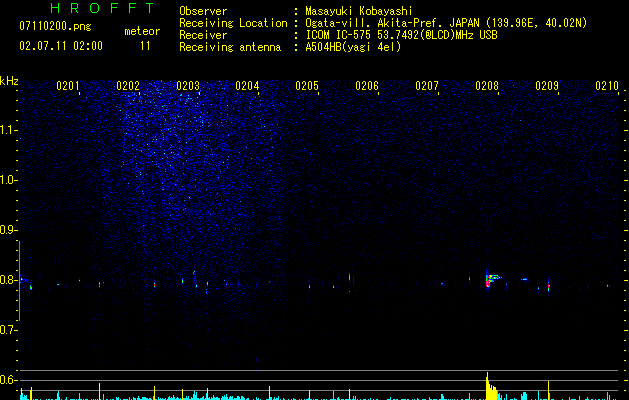Click the 0.7 frequency axis label
Image resolution: width=629 pixels, height=400 pixels.
(8, 330)
